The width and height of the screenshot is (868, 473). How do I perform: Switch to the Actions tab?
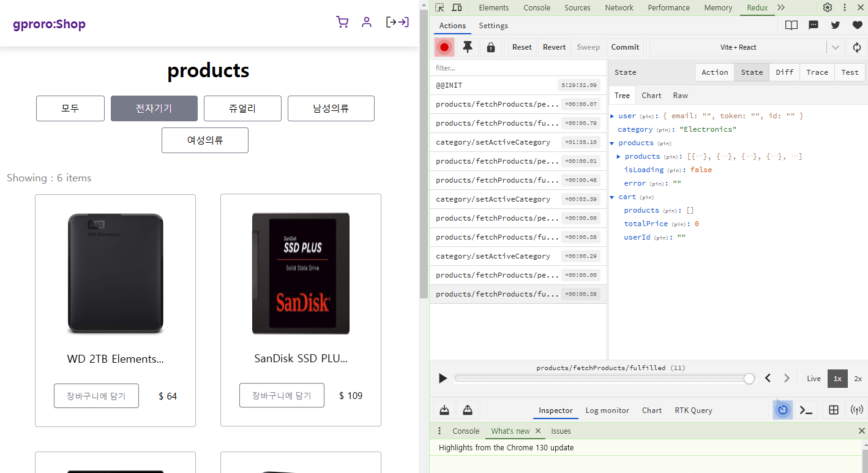click(x=453, y=25)
